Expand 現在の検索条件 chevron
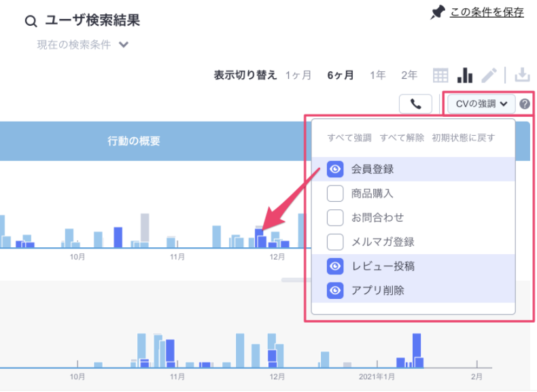Screen dimensions: 537x392 coord(124,46)
